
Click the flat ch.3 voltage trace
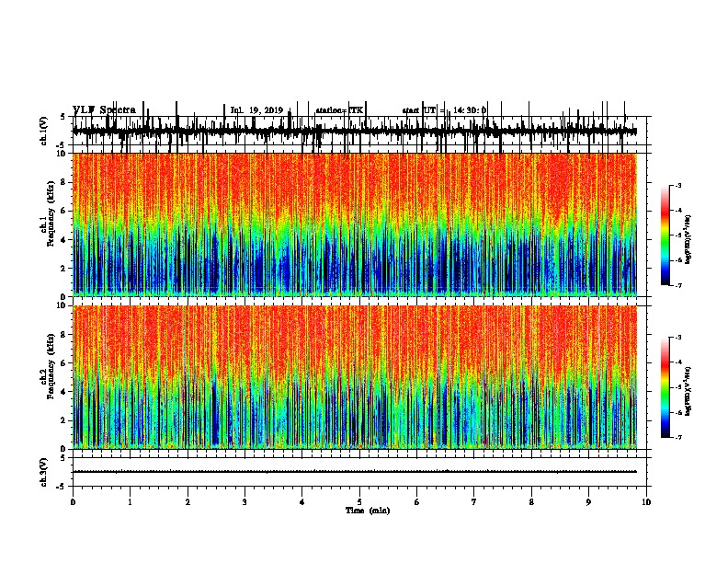[355, 472]
